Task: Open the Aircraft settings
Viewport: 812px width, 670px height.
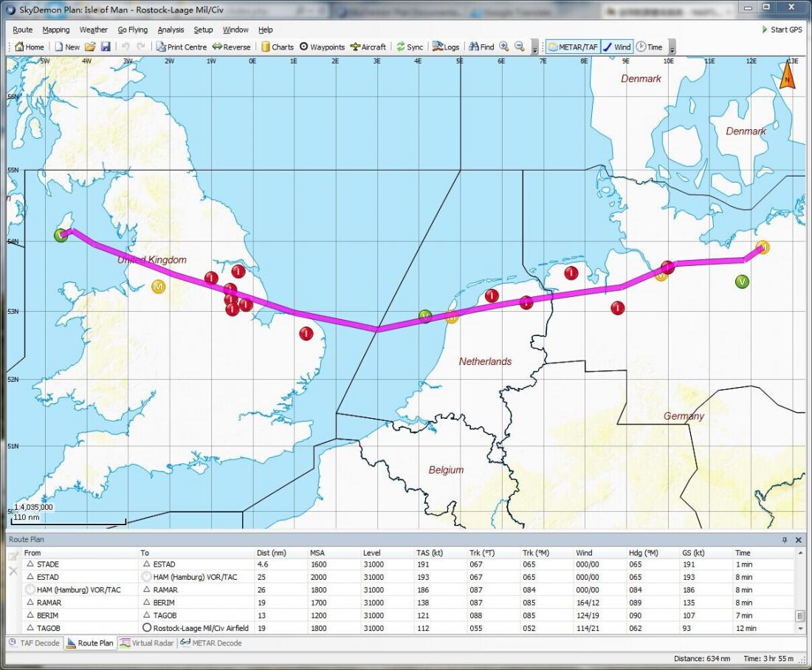Action: (x=368, y=47)
